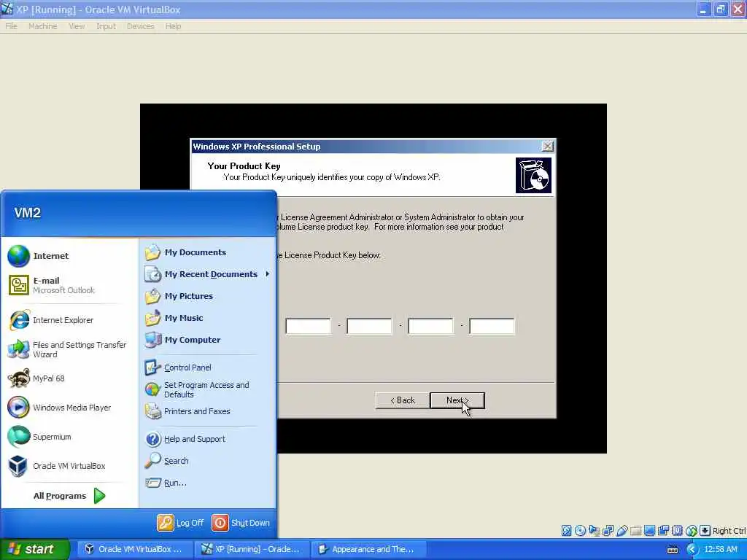Open Control Panel from Start menu
The width and height of the screenshot is (747, 560).
206,367
